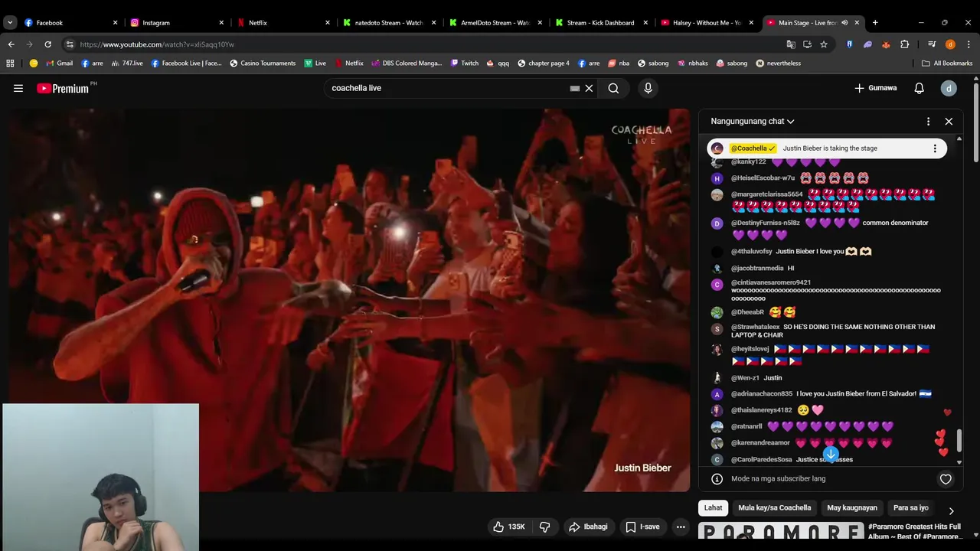Open the tab search dropdown
Viewport: 980px width, 551px height.
coord(10,23)
